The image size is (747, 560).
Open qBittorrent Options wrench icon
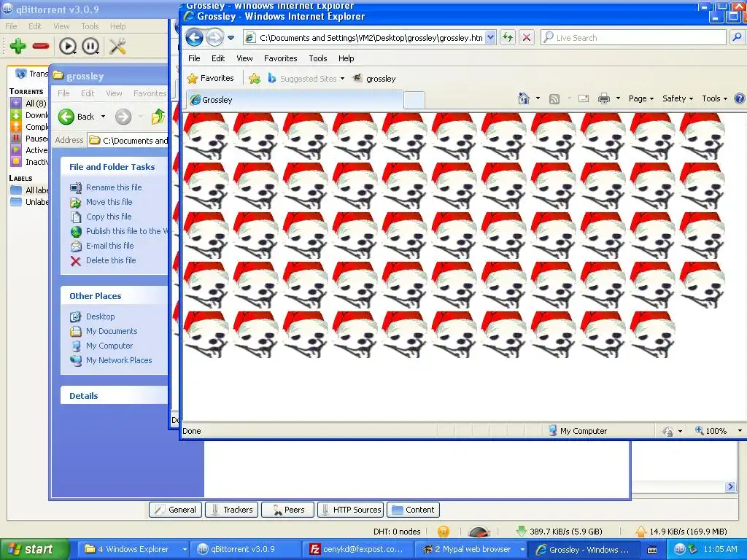coord(117,46)
